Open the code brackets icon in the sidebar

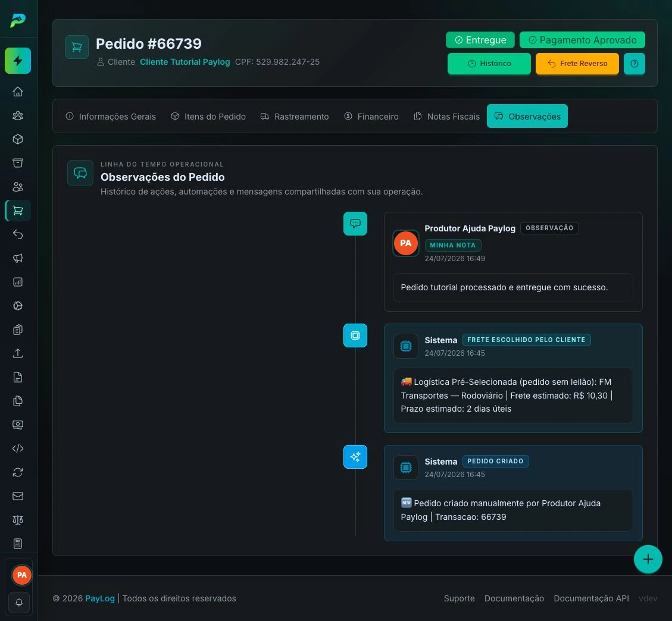tap(18, 448)
